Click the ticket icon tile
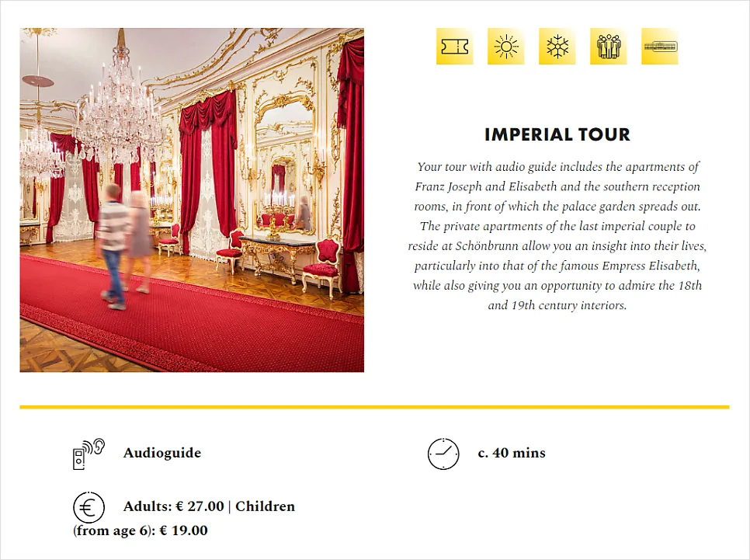This screenshot has height=560, width=750. pos(454,47)
